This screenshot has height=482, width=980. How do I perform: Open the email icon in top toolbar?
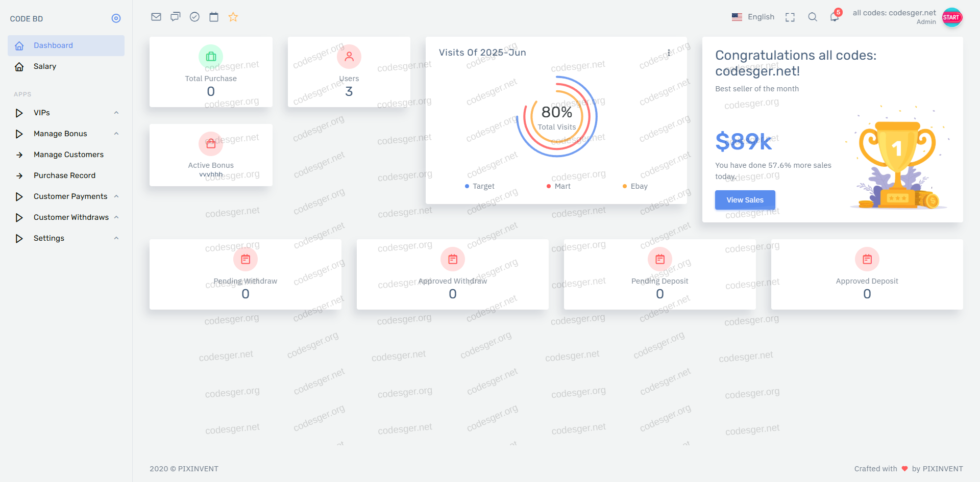(x=156, y=17)
